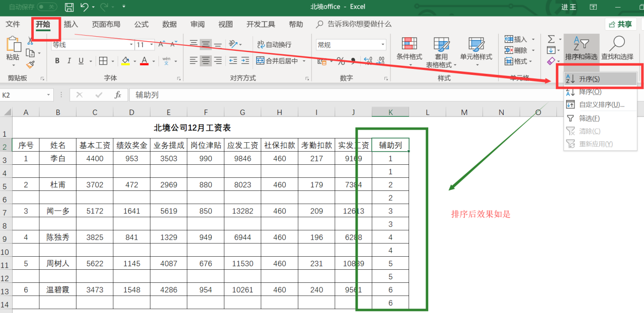Open the 套用表格格式 table format dropdown

pos(441,52)
